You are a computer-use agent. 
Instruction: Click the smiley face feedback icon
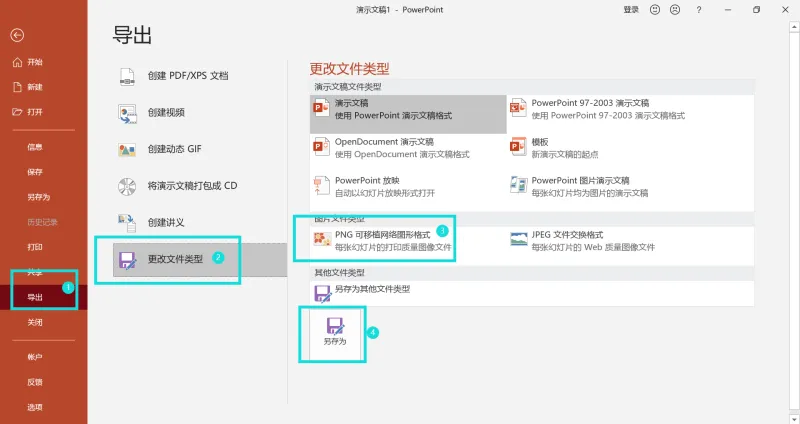tap(655, 10)
